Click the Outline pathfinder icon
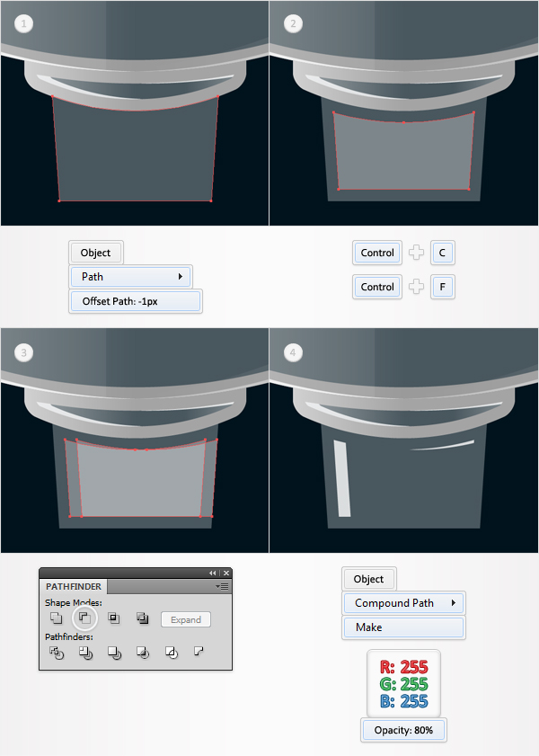 tap(172, 653)
